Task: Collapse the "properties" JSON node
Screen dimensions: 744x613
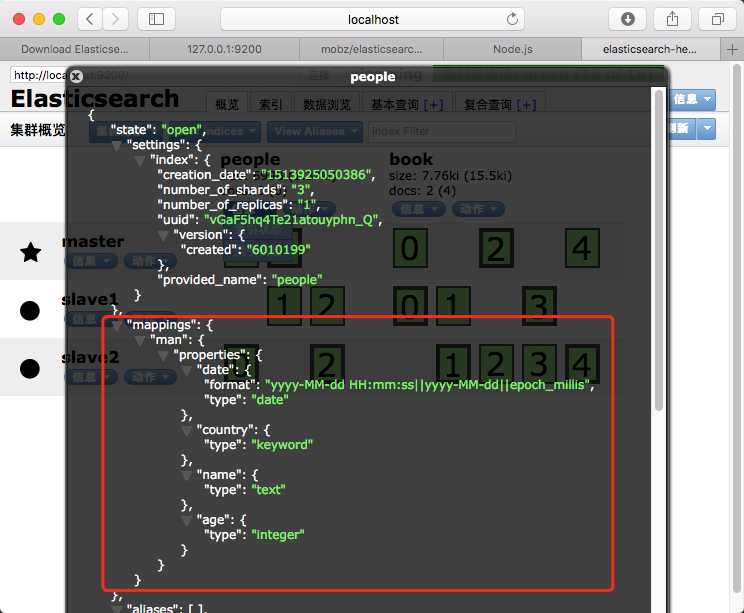Action: coord(163,356)
